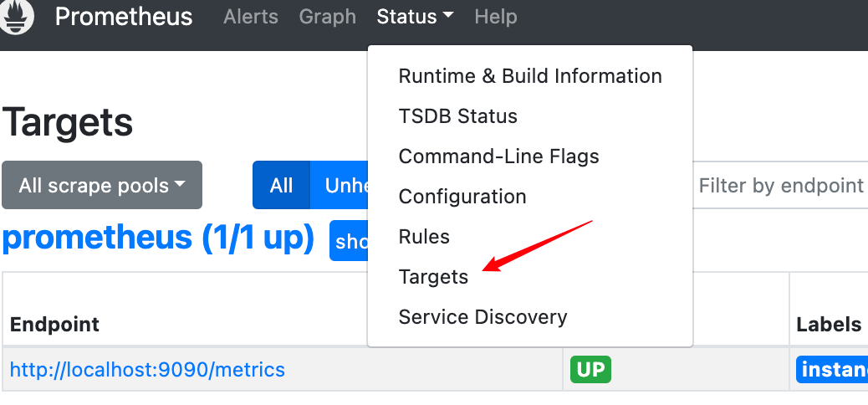
Task: Open the Alerts page
Action: tap(251, 17)
